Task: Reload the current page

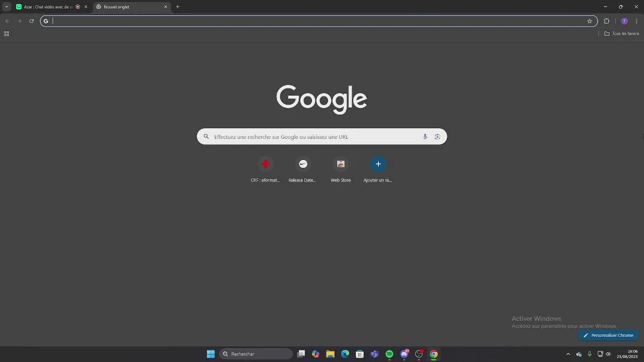Action: tap(31, 21)
